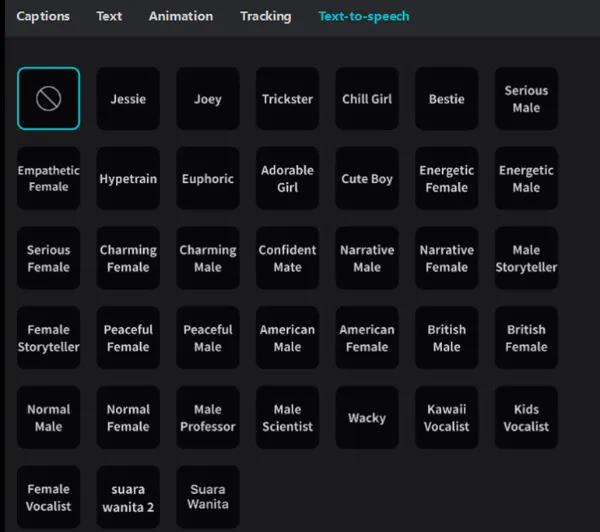Select the British Male voice

pyautogui.click(x=447, y=338)
